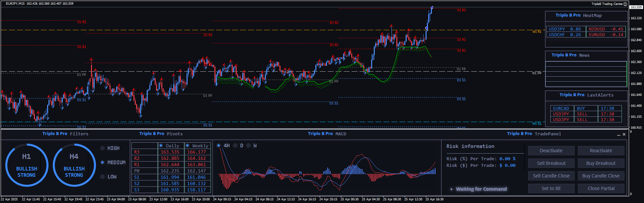Click the H1 bullish strong trend gauge
The image size is (644, 203).
[27, 165]
